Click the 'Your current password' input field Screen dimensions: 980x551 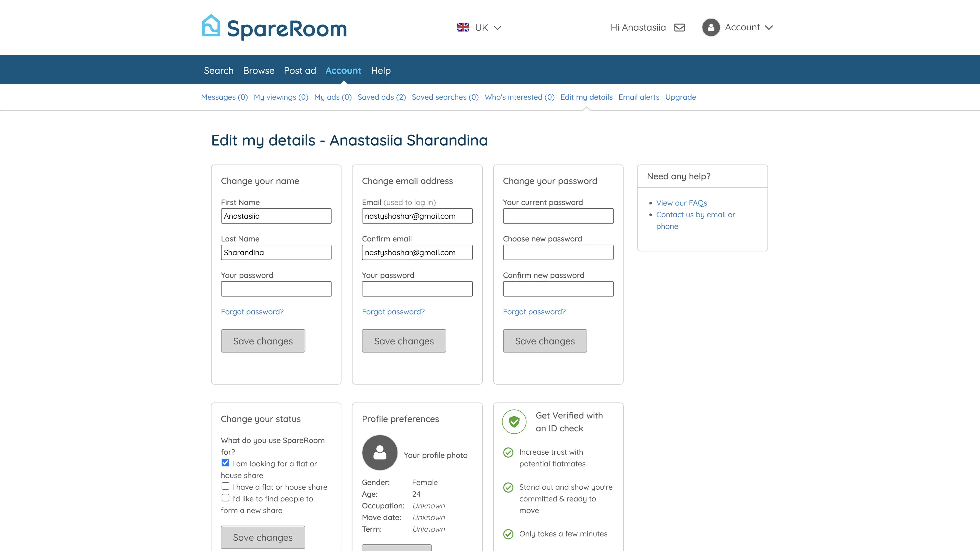(558, 216)
